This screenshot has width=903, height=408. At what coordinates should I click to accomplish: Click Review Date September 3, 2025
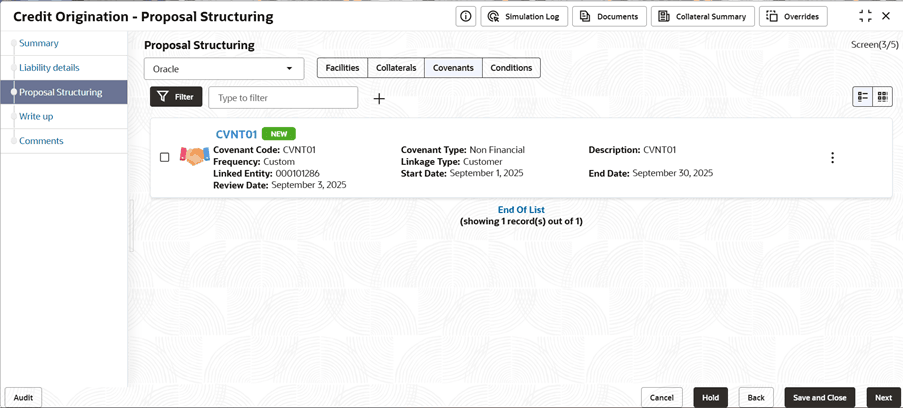pyautogui.click(x=309, y=185)
